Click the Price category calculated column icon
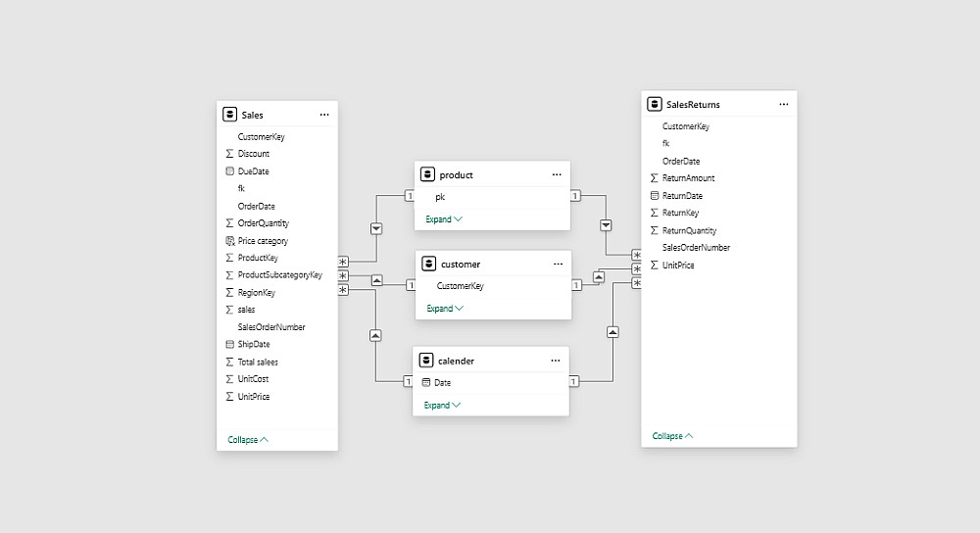The height and width of the screenshot is (533, 980). click(x=229, y=241)
